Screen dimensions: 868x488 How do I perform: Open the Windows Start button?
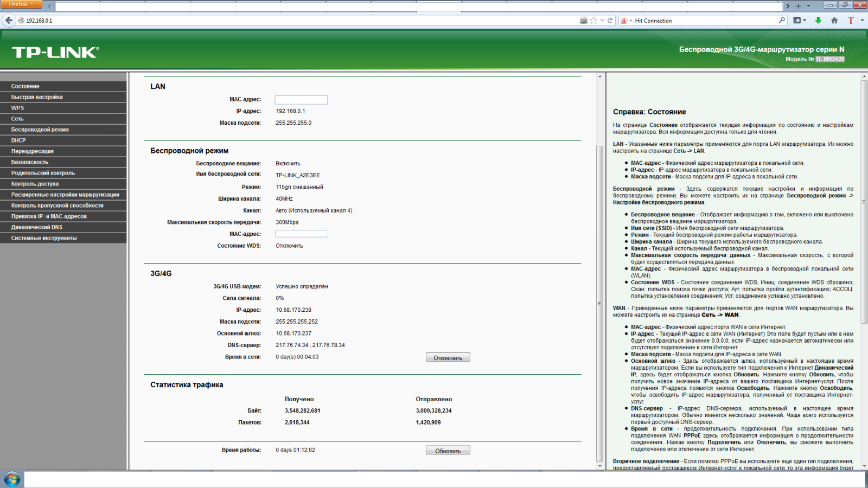tap(12, 479)
